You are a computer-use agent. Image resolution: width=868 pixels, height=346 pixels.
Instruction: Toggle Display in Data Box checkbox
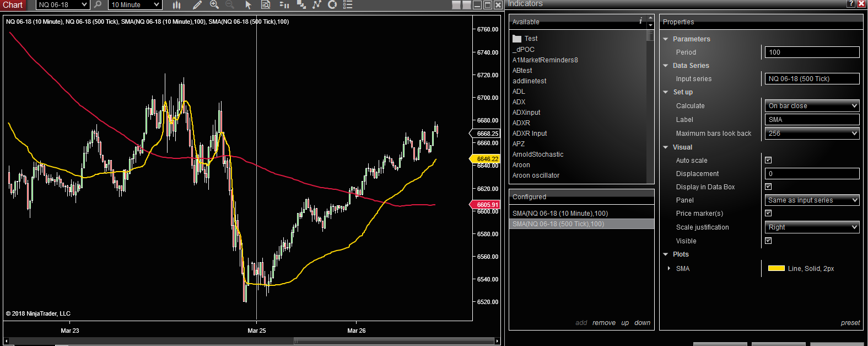coord(768,187)
